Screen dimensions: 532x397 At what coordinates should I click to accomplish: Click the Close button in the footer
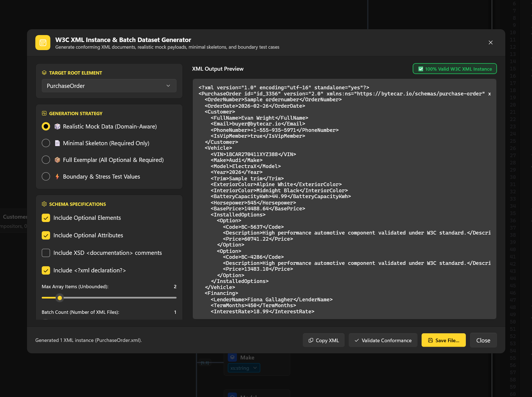pyautogui.click(x=483, y=340)
